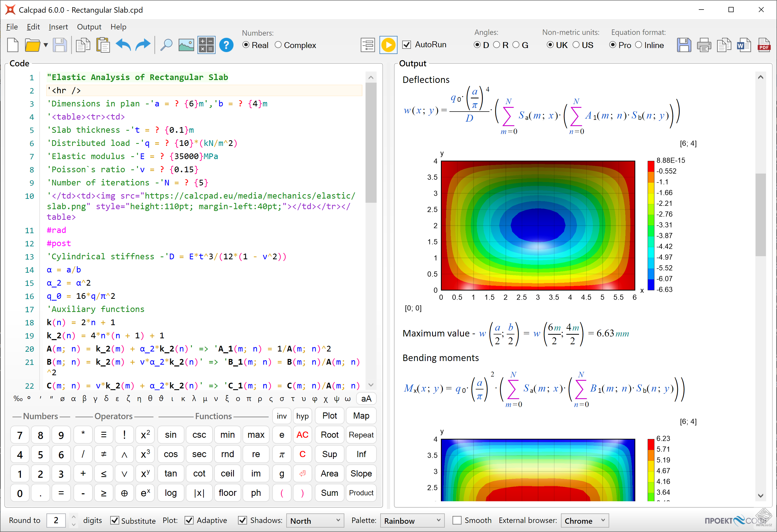Insert image toolbar icon

coord(186,45)
